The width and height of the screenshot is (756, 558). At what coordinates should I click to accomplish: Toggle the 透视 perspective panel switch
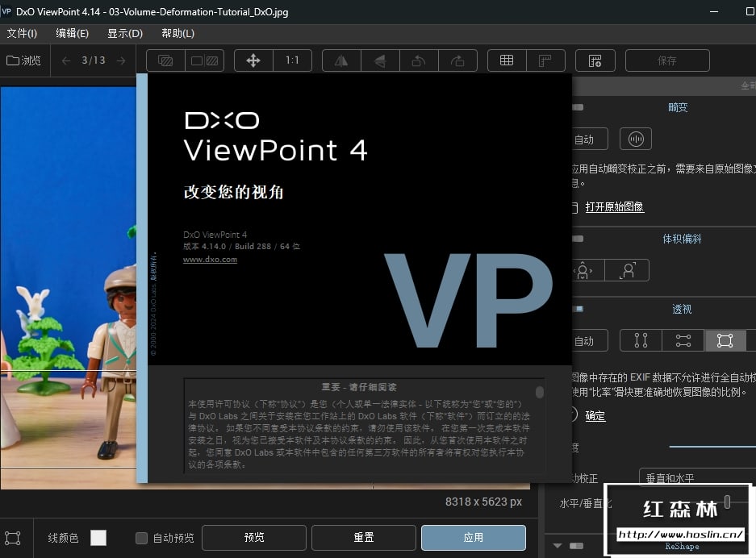(x=578, y=309)
